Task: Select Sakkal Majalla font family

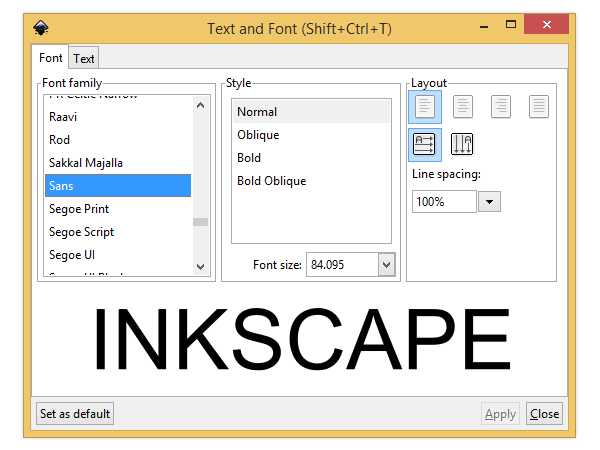Action: [x=118, y=163]
